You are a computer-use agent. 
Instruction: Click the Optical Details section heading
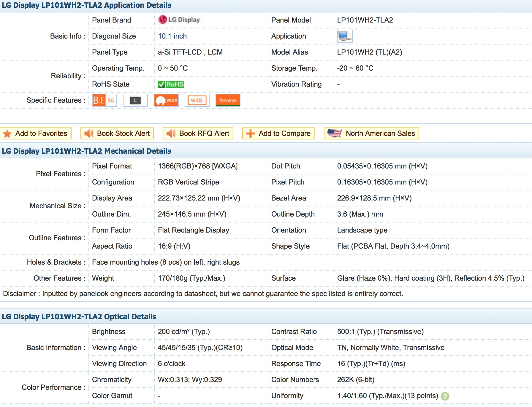[x=79, y=317]
